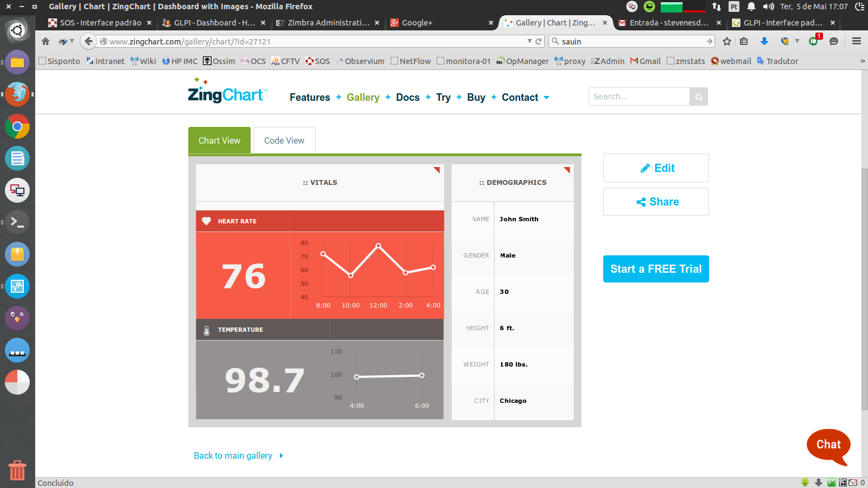Click the ZingChart Search input field
Viewport: 868px width, 488px height.
click(x=639, y=97)
